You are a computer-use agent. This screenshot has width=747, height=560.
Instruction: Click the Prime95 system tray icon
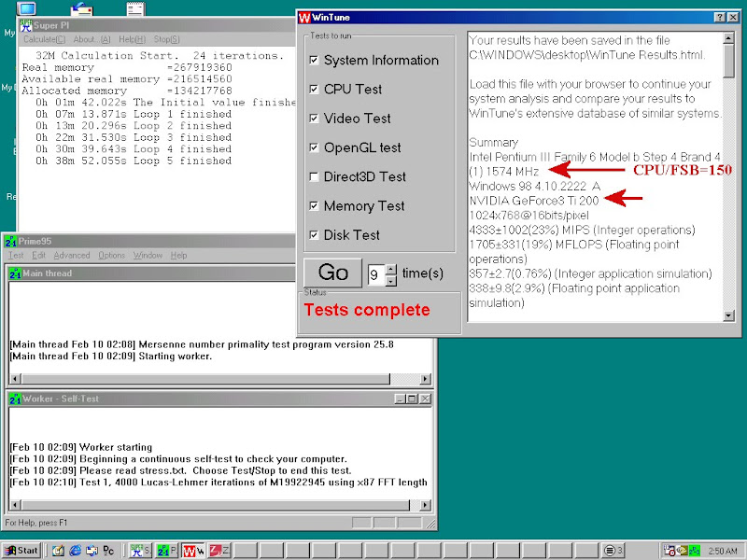click(694, 551)
